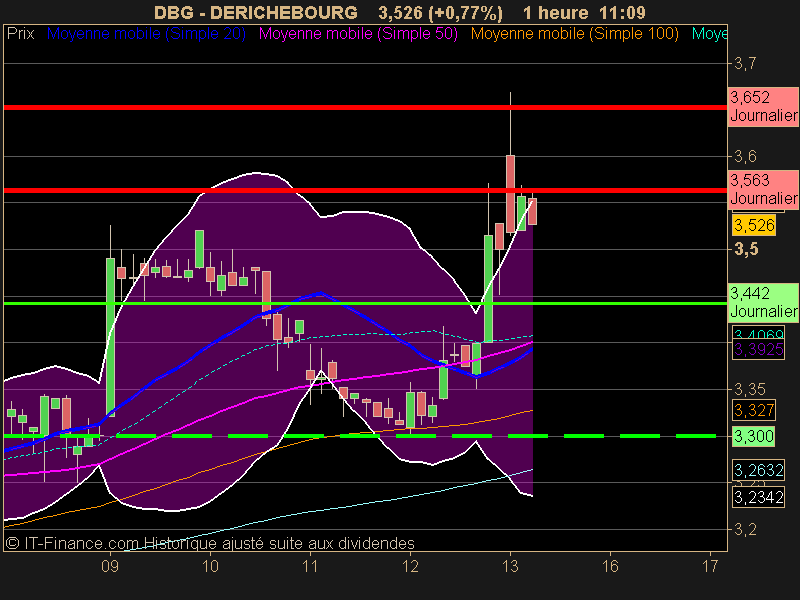Click the 3,35 price axis label
The image size is (800, 600).
point(749,389)
